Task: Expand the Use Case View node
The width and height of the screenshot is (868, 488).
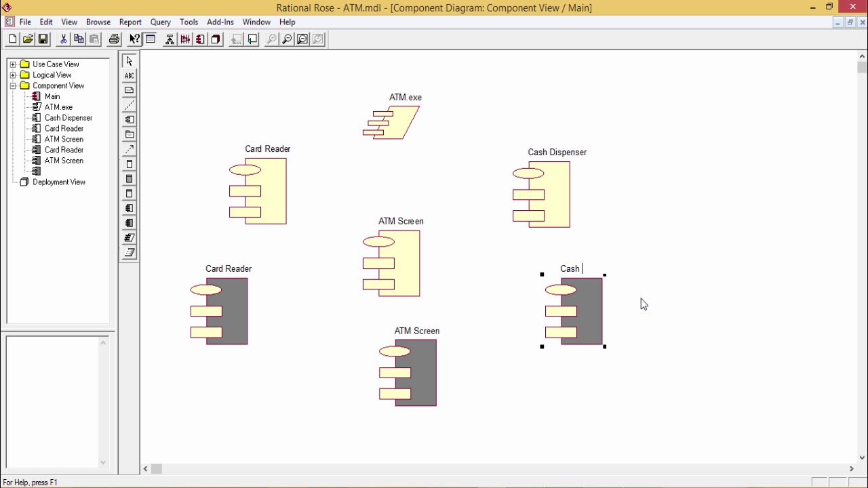Action: point(13,64)
